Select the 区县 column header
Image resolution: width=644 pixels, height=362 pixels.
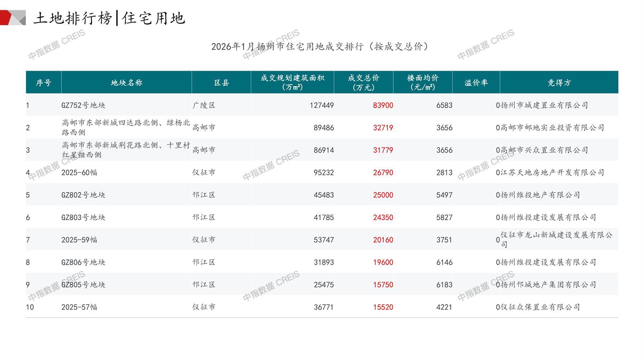[x=221, y=83]
